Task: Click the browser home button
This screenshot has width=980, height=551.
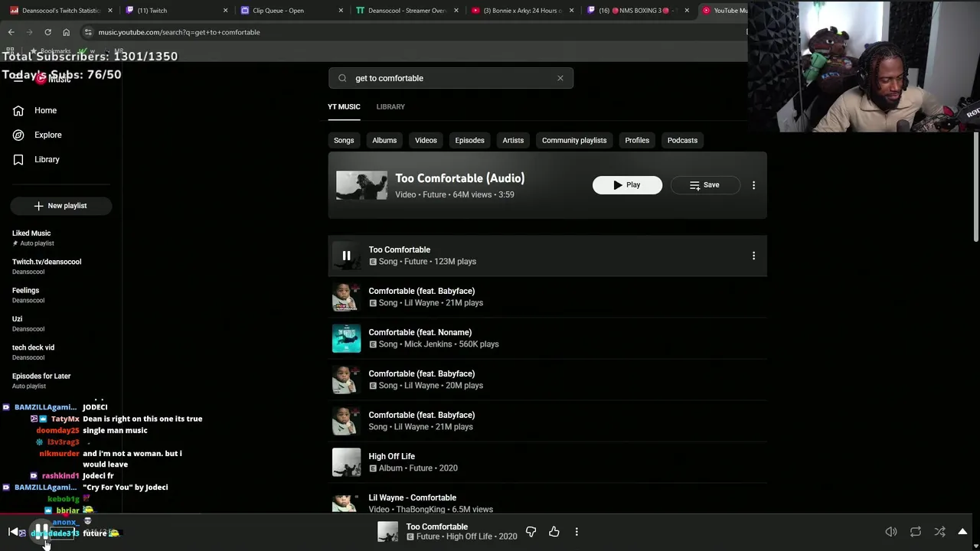Action: coord(66,32)
